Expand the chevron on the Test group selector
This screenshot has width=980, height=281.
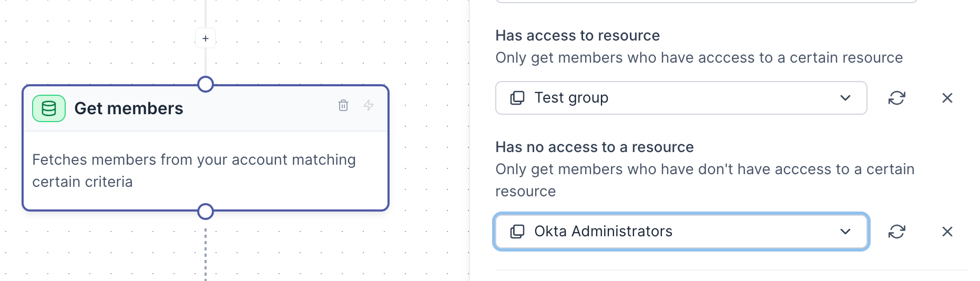coord(845,98)
